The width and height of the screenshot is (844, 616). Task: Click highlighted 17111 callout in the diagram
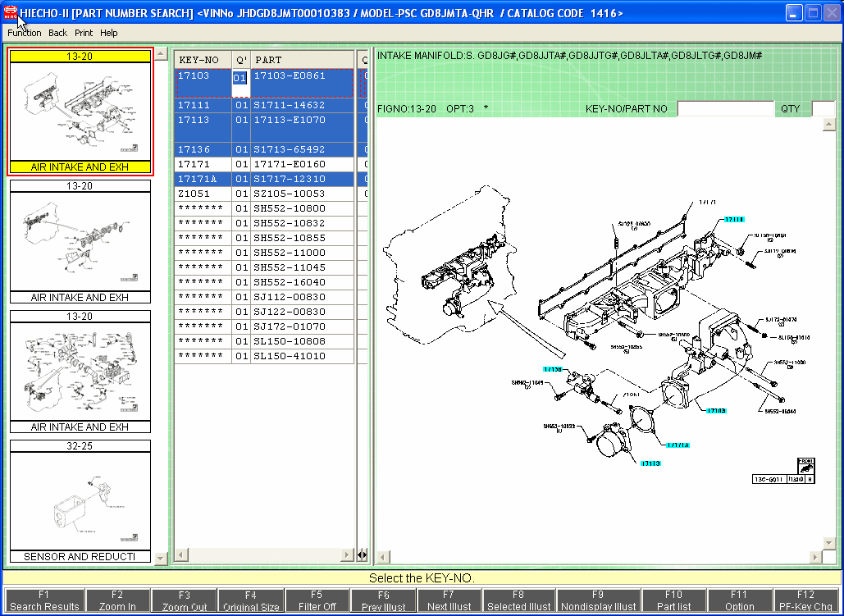pos(734,220)
